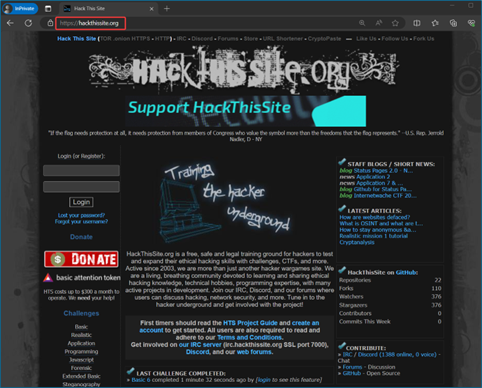Close the Hack This Site tab
The image size is (482, 388).
click(x=151, y=9)
